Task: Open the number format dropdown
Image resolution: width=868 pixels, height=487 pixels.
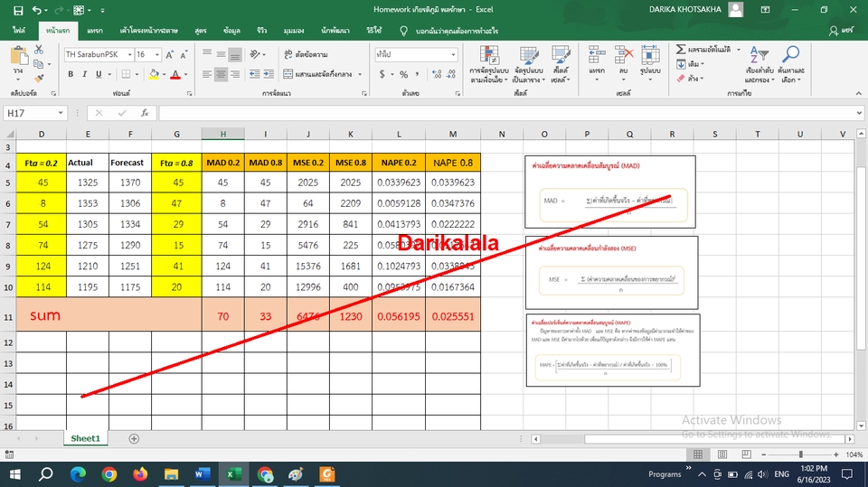Action: 453,54
